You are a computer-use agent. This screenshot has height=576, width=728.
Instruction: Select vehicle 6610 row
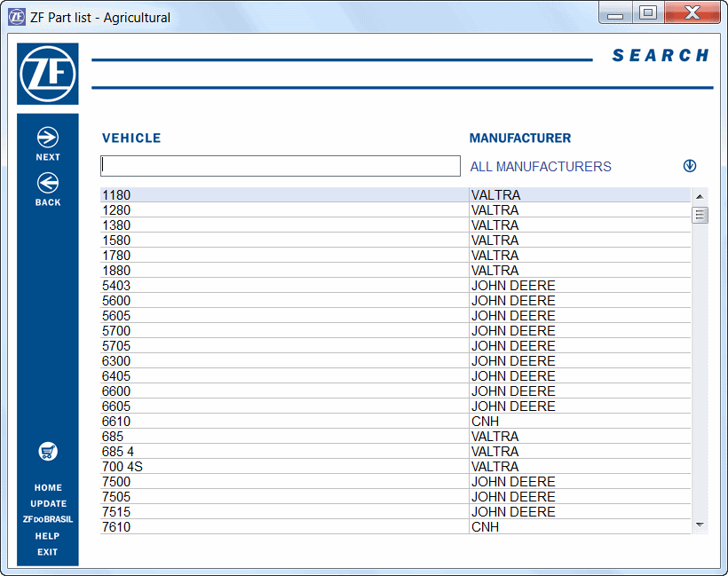284,422
